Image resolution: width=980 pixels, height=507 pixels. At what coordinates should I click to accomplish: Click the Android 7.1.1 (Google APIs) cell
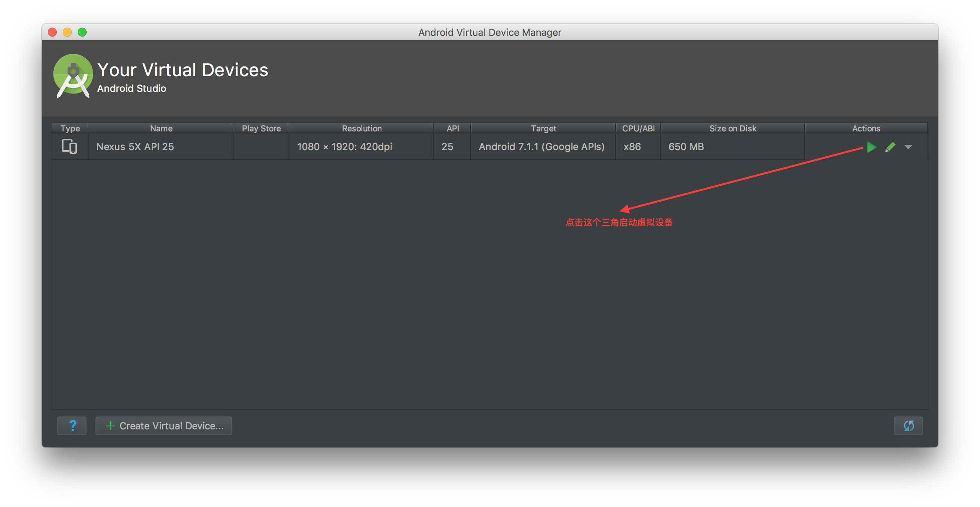click(542, 147)
